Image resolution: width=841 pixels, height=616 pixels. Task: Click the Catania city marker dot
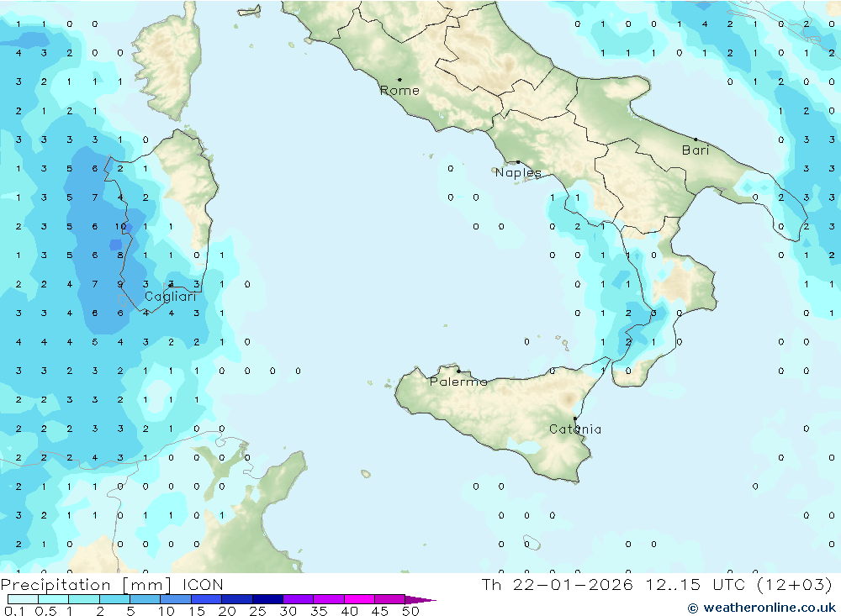(575, 419)
